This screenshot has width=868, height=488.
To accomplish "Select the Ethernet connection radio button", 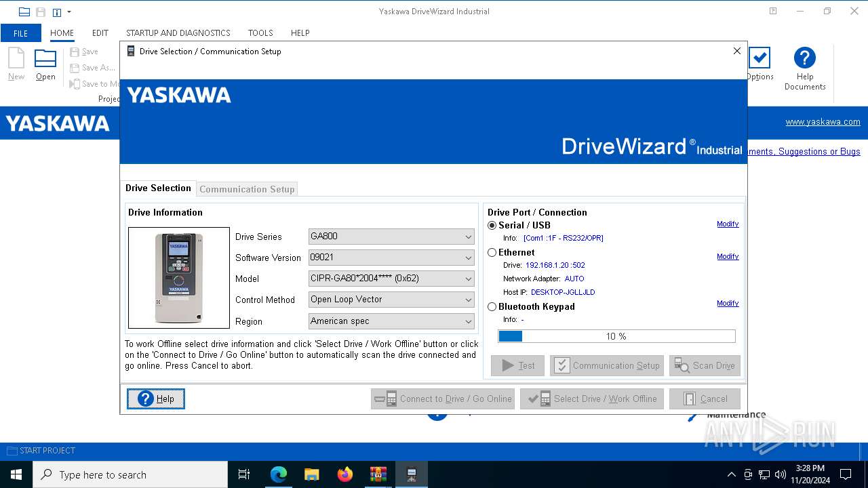I will click(492, 252).
